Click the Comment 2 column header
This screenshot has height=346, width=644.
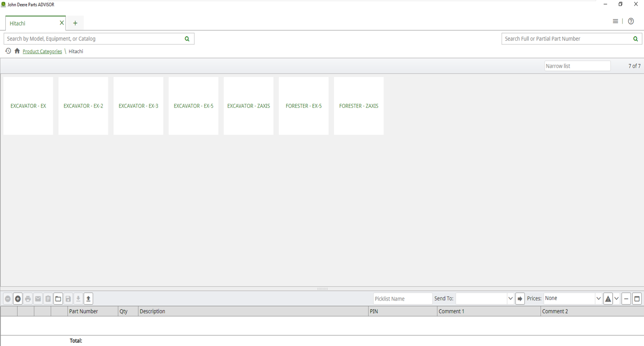592,311
